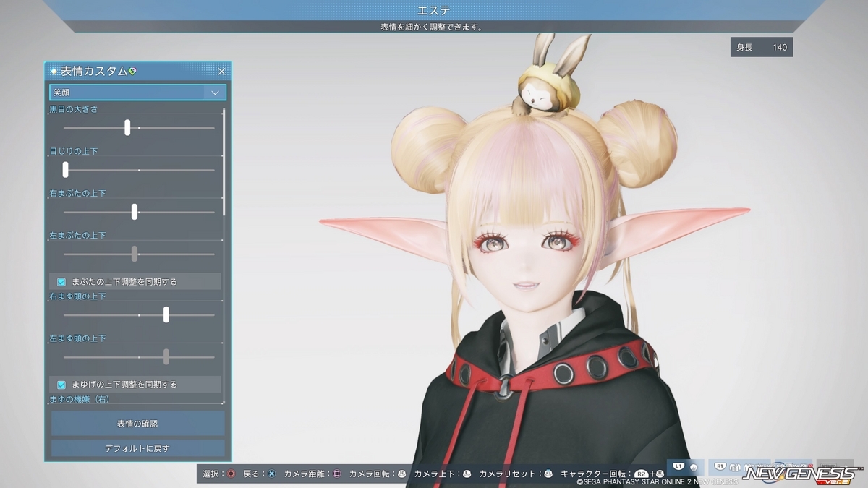868x488 pixels.
Task: Toggle まぶたの上下調整を同期する checkbox
Action: (x=62, y=281)
